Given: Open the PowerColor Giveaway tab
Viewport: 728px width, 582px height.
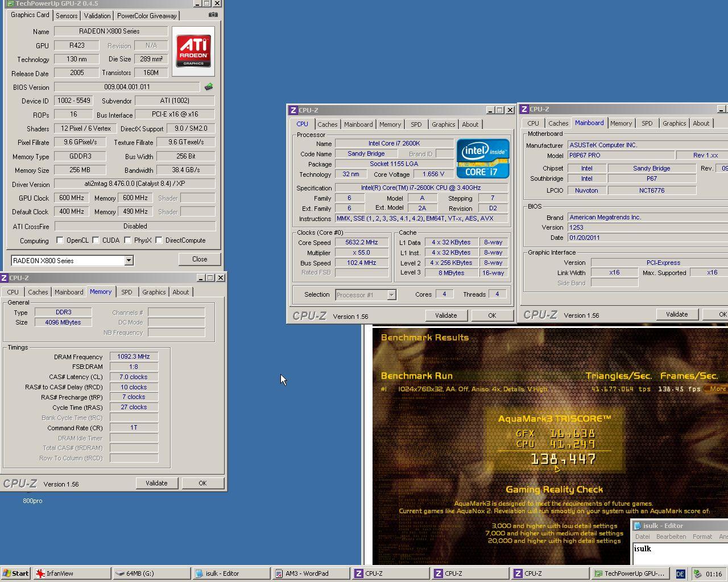Looking at the screenshot, I should [147, 16].
